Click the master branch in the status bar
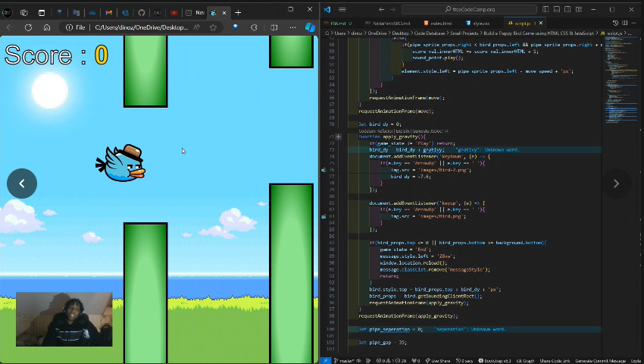This screenshot has width=644, height=364. click(x=344, y=361)
